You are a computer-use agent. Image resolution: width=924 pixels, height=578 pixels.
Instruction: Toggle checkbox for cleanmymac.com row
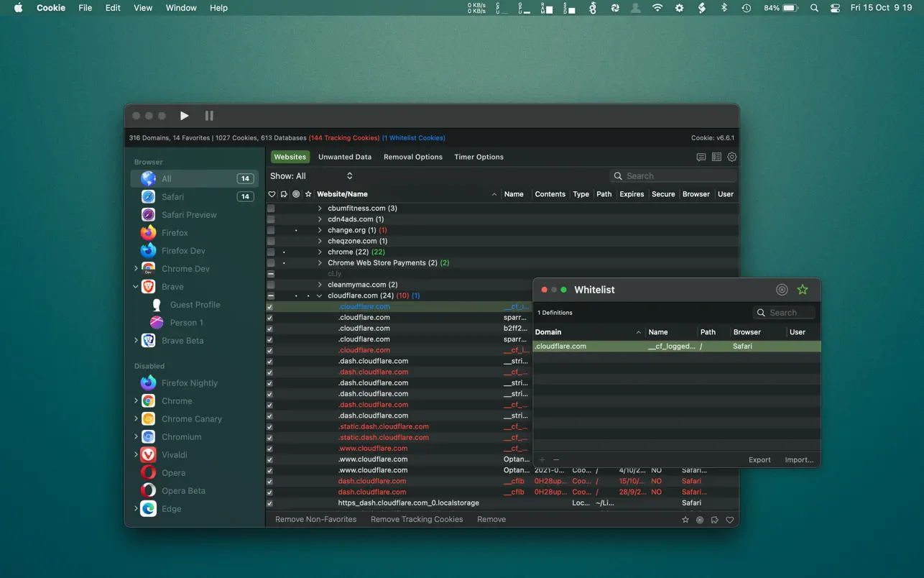pos(271,285)
